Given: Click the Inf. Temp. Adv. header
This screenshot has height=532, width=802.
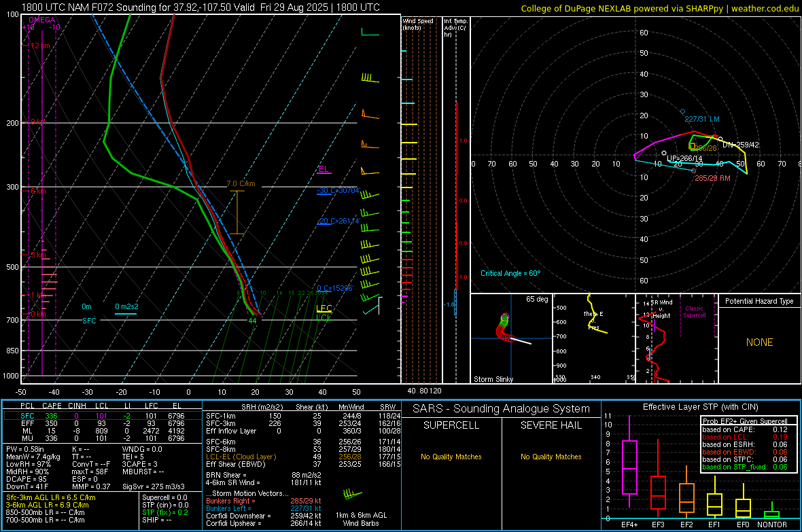Looking at the screenshot, I should tap(455, 28).
